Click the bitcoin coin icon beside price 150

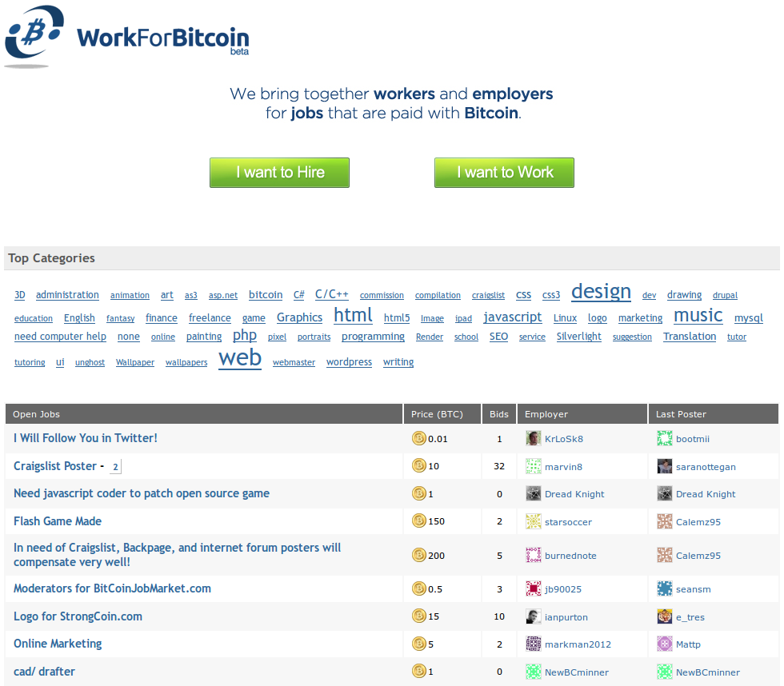(419, 521)
